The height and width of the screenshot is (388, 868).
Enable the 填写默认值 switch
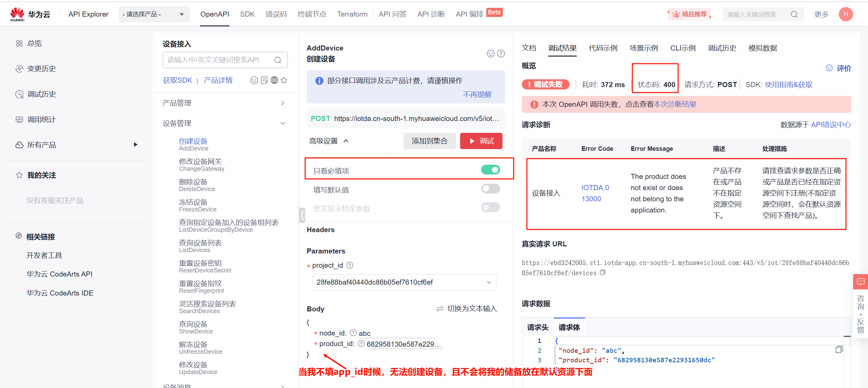tap(490, 189)
